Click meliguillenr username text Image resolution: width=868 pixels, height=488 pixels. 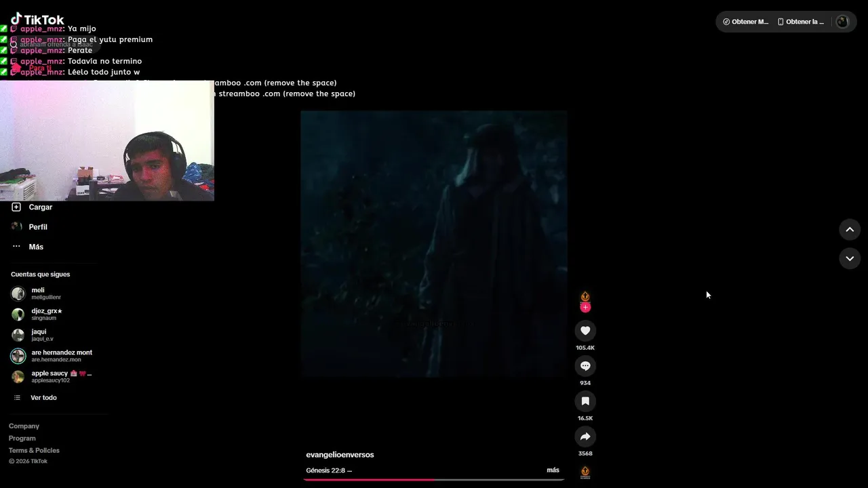46,298
